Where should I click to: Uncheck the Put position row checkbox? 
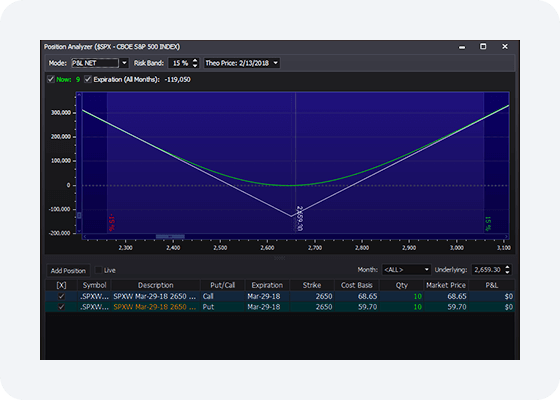pyautogui.click(x=61, y=307)
